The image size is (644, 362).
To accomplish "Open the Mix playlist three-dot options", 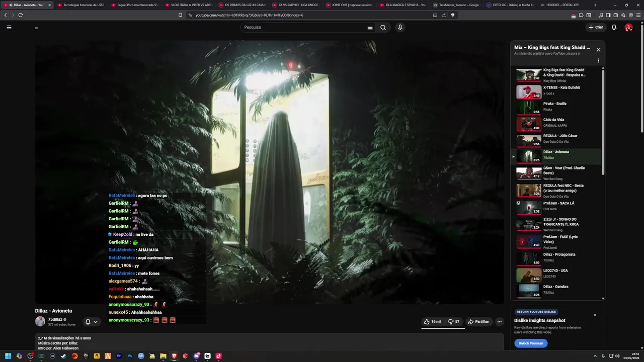I will [598, 61].
